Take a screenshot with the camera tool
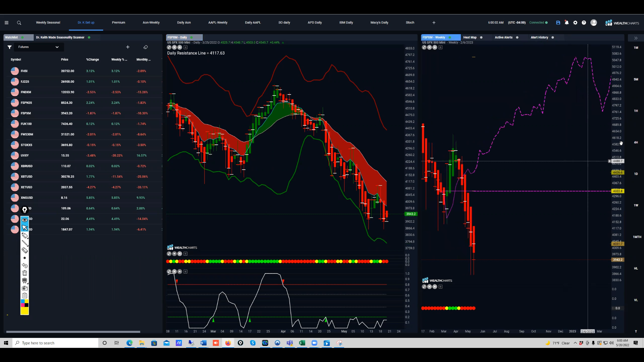 (x=24, y=288)
